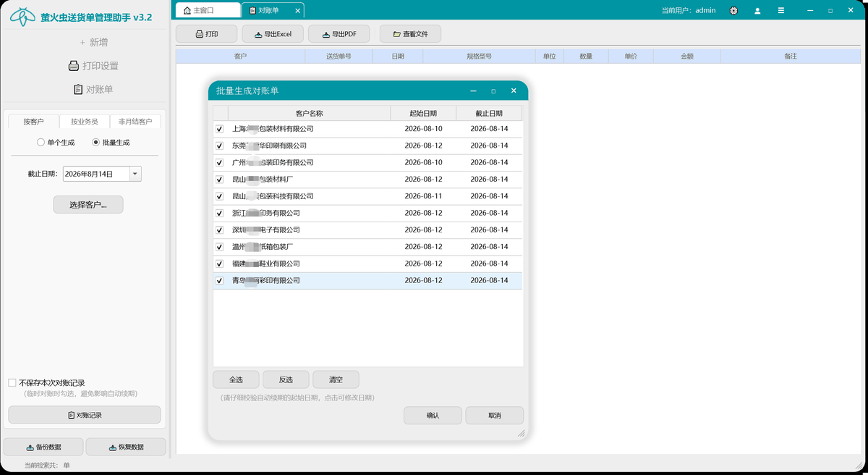Image resolution: width=868 pixels, height=475 pixels.
Task: Click the 清空 button in dialog
Action: (x=336, y=379)
